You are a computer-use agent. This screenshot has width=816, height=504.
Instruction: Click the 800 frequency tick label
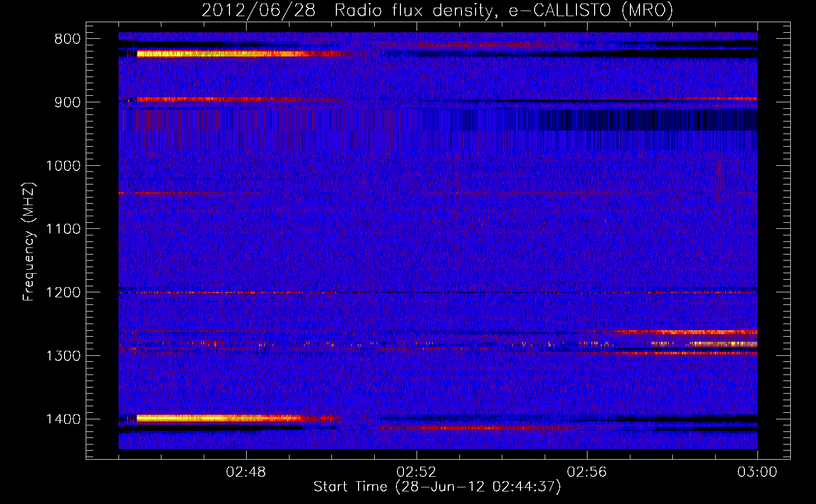click(67, 39)
